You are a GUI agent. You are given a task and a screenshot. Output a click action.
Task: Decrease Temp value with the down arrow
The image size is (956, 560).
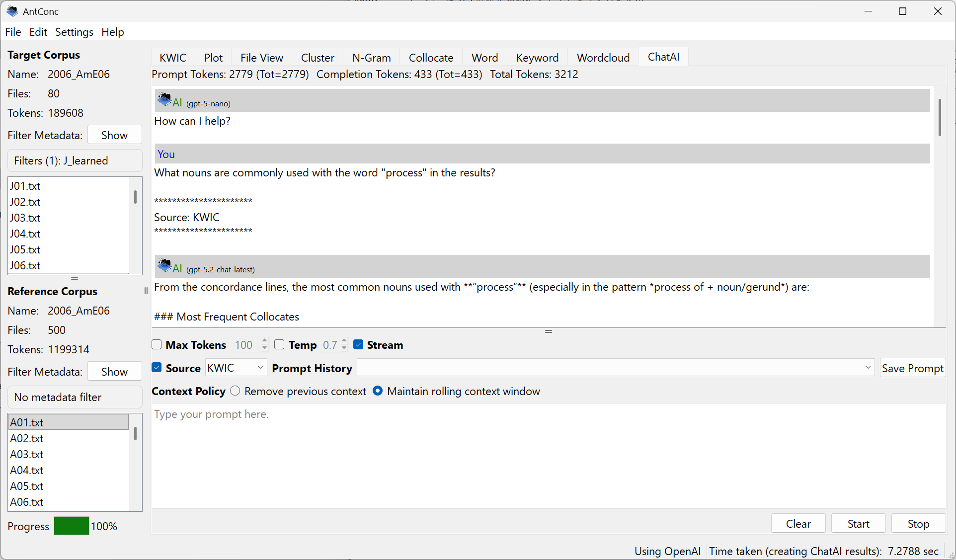(344, 348)
